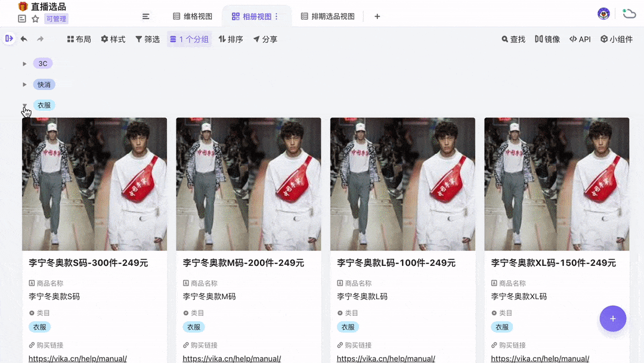Collapse the left sidebar panel
The width and height of the screenshot is (644, 363).
tap(9, 38)
